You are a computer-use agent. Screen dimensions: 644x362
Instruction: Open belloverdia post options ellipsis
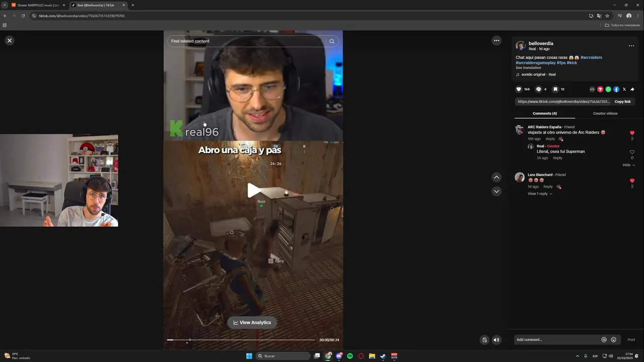(x=631, y=46)
